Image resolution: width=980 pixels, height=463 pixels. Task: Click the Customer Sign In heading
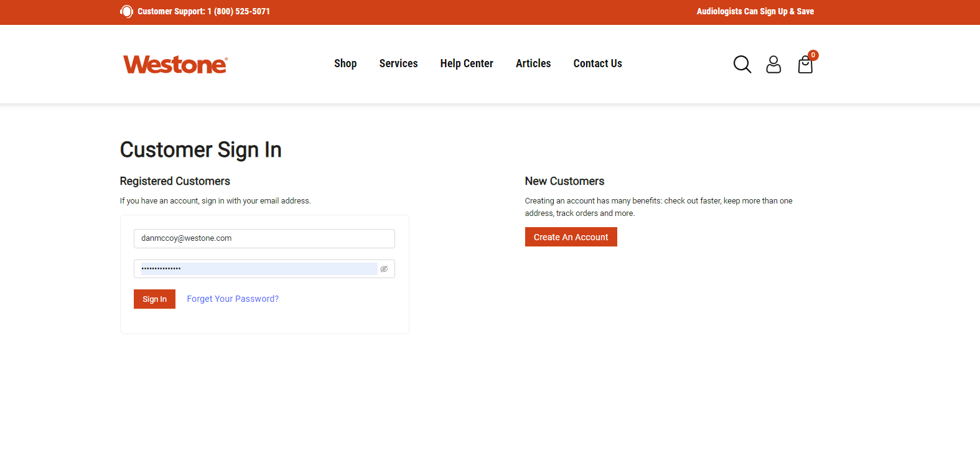[x=200, y=150]
